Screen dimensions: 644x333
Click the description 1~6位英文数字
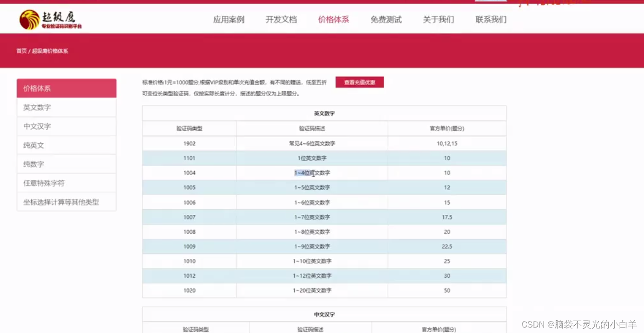312,202
